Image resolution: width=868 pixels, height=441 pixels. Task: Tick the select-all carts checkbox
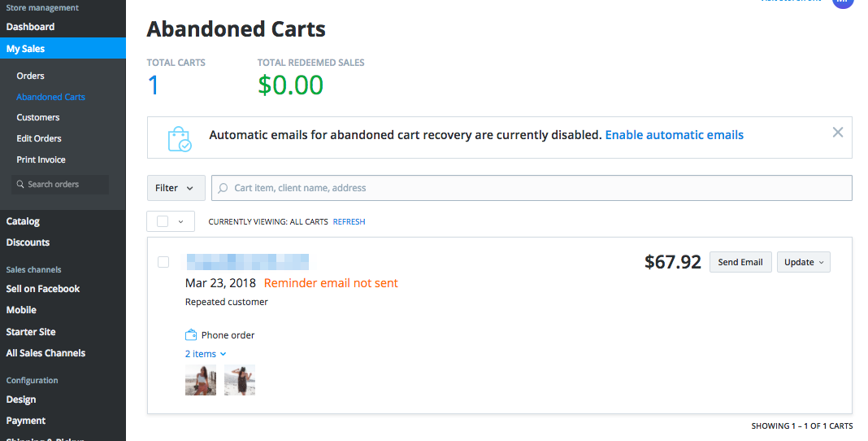(x=163, y=221)
